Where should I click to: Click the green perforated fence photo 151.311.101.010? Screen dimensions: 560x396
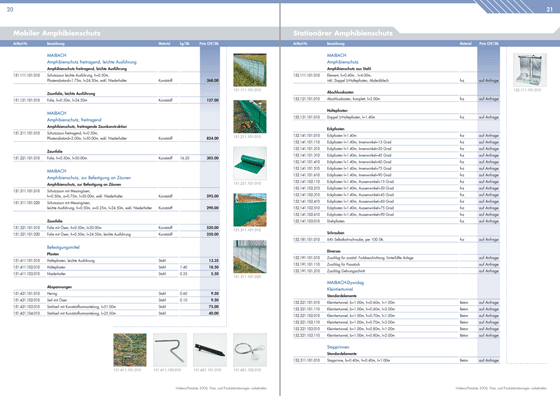[250, 210]
